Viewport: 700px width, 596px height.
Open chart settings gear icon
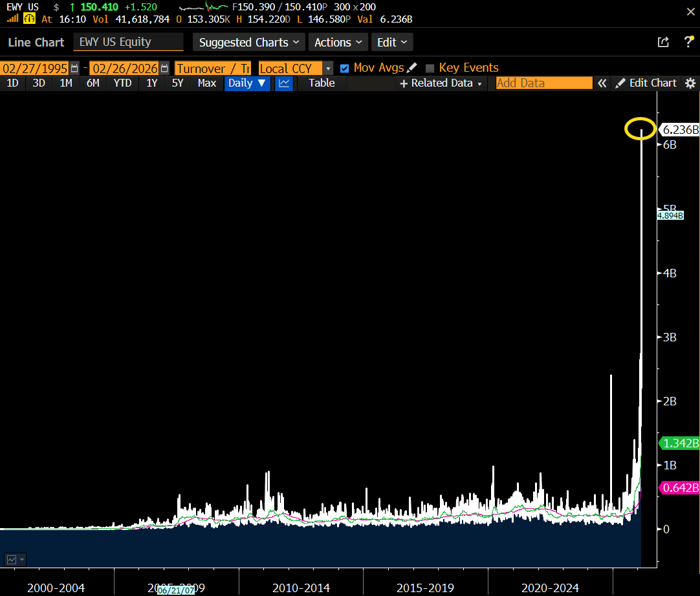pyautogui.click(x=690, y=83)
